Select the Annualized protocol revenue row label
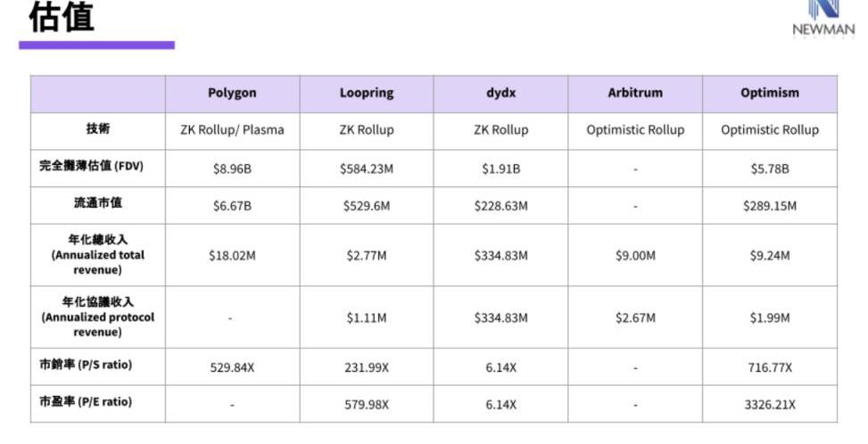868x444 pixels. pyautogui.click(x=98, y=317)
